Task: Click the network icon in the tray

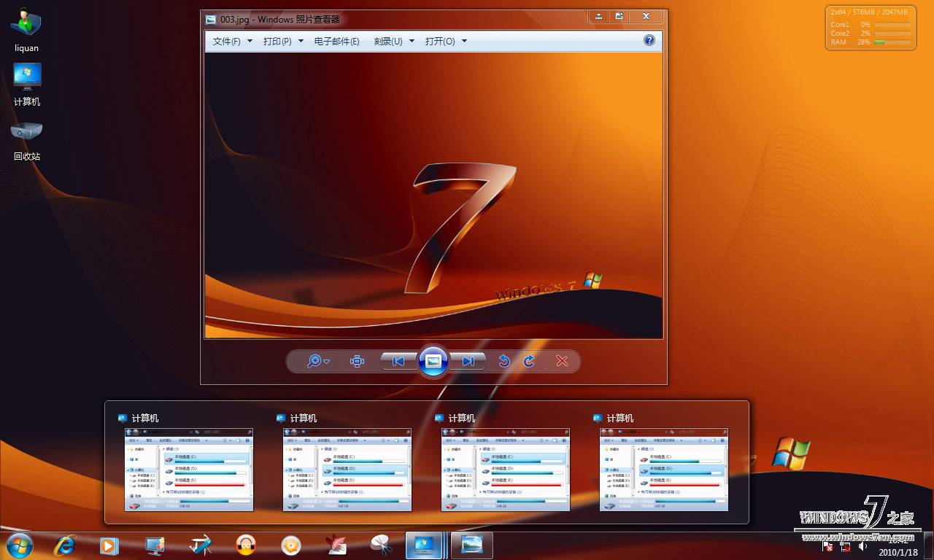Action: click(x=845, y=545)
